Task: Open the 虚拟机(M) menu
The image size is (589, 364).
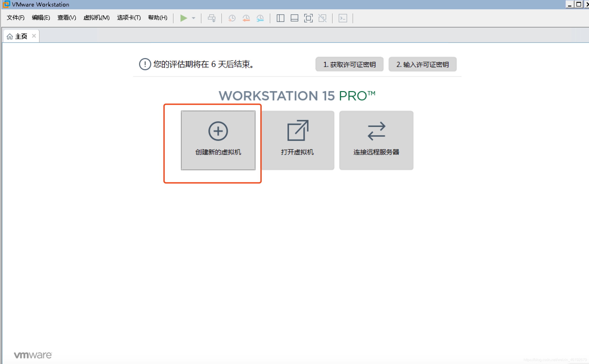Action: pos(97,18)
